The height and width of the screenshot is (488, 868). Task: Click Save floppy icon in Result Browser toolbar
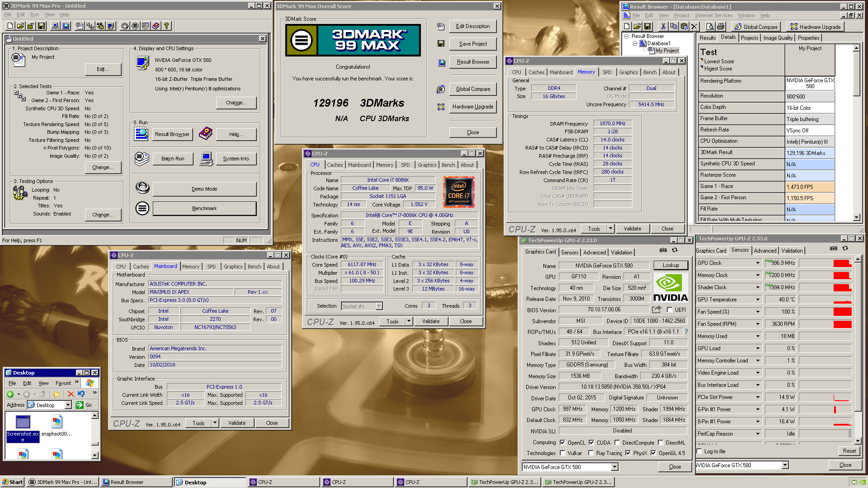tap(647, 27)
